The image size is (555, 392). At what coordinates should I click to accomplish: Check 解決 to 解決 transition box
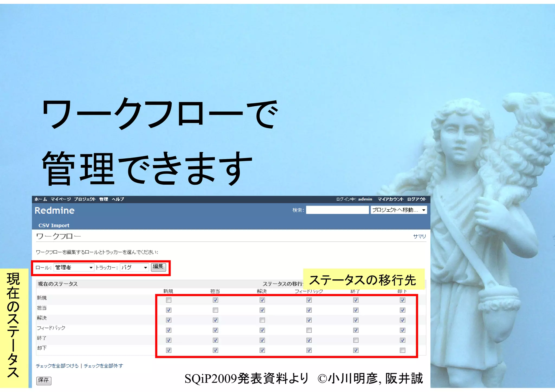click(262, 320)
